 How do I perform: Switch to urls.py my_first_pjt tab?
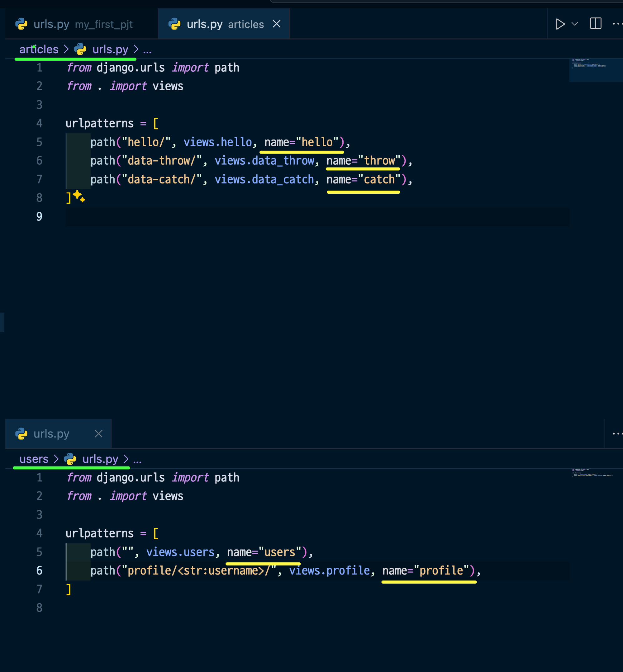pyautogui.click(x=83, y=24)
